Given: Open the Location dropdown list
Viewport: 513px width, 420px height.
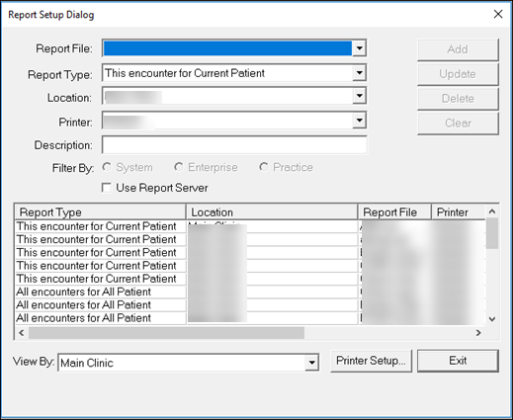Looking at the screenshot, I should point(359,96).
